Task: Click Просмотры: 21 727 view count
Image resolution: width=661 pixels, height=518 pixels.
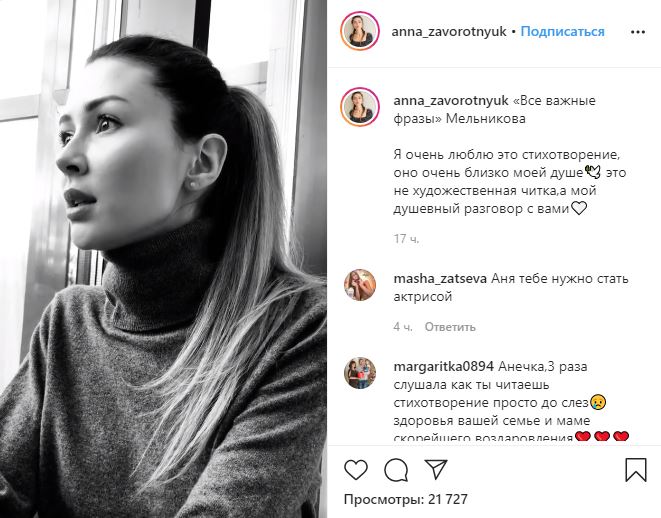Action: click(x=406, y=499)
